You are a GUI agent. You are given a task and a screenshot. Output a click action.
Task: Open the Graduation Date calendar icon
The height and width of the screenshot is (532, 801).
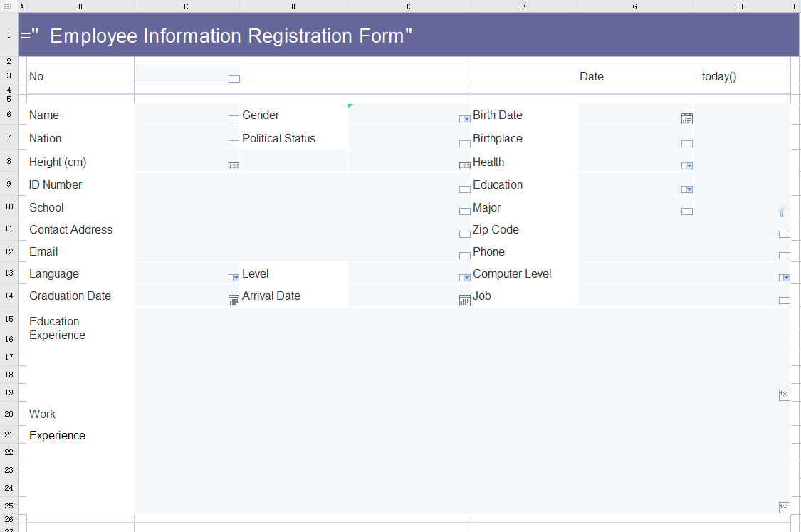(x=234, y=300)
